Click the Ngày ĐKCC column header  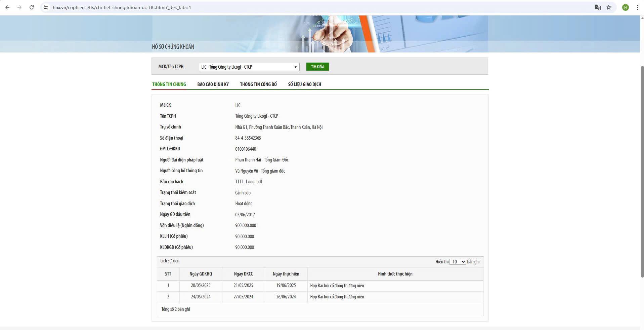tap(244, 274)
